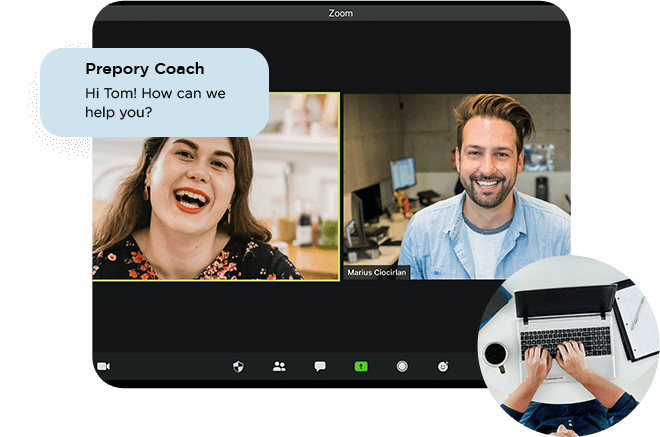Image resolution: width=660 pixels, height=437 pixels.
Task: Click the Marius Ciocirlan name label
Action: [x=377, y=272]
